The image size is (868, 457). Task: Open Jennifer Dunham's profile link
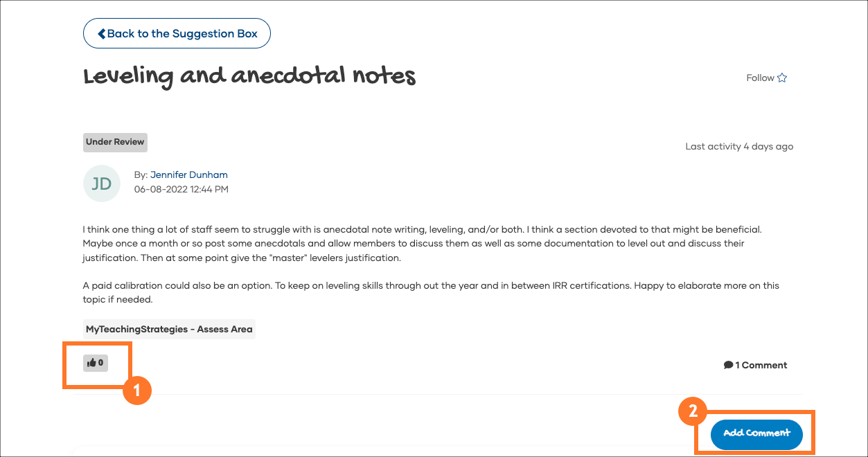click(189, 175)
